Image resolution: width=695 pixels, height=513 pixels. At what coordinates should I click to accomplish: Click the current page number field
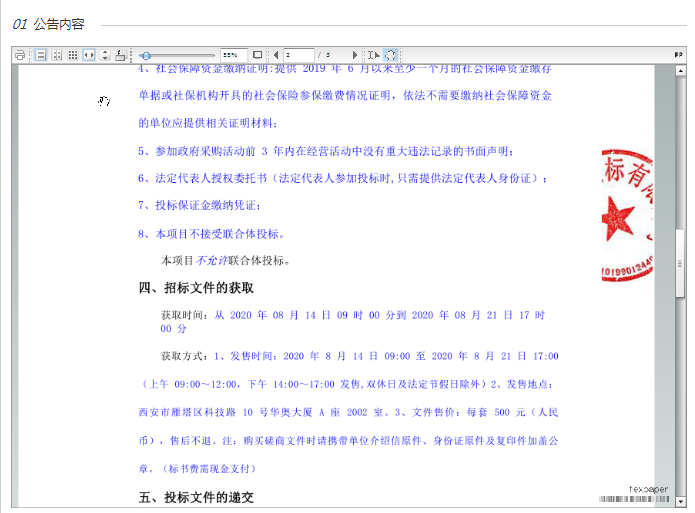[298, 55]
